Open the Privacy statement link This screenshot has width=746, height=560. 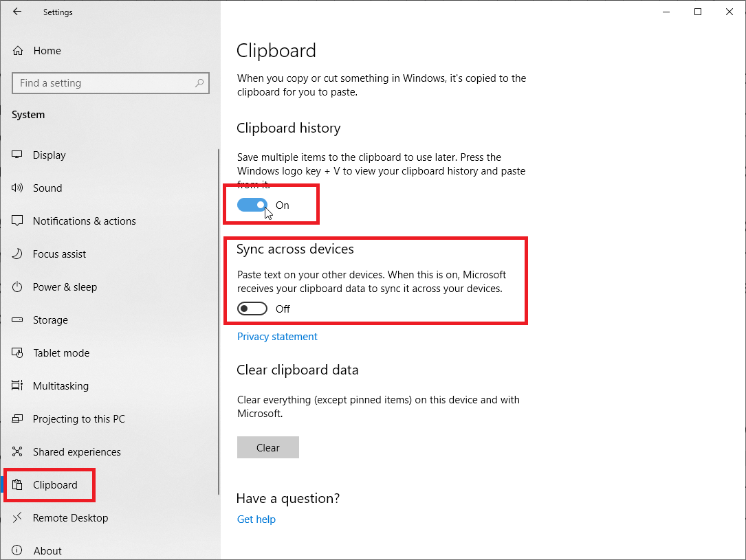click(277, 336)
